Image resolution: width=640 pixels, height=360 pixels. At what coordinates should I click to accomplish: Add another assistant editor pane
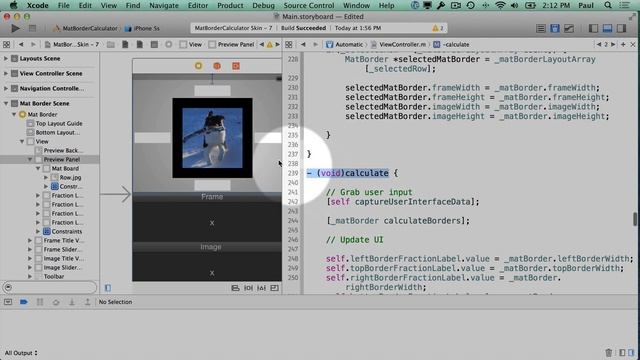623,44
